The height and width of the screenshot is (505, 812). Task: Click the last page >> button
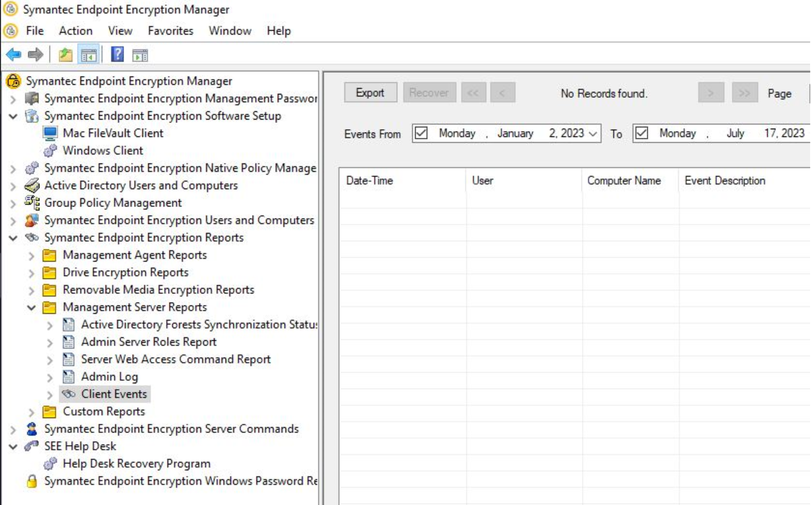745,92
